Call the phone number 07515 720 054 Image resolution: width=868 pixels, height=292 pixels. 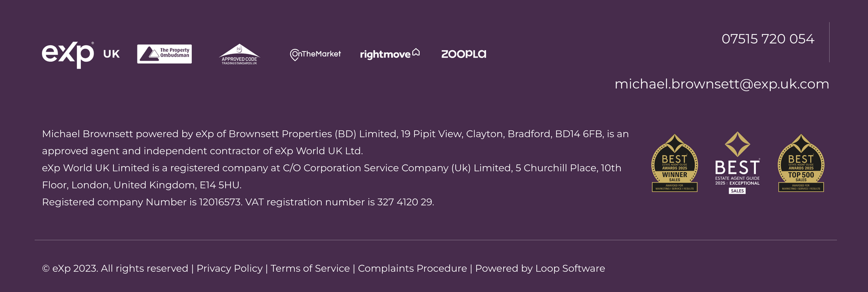[x=768, y=39]
